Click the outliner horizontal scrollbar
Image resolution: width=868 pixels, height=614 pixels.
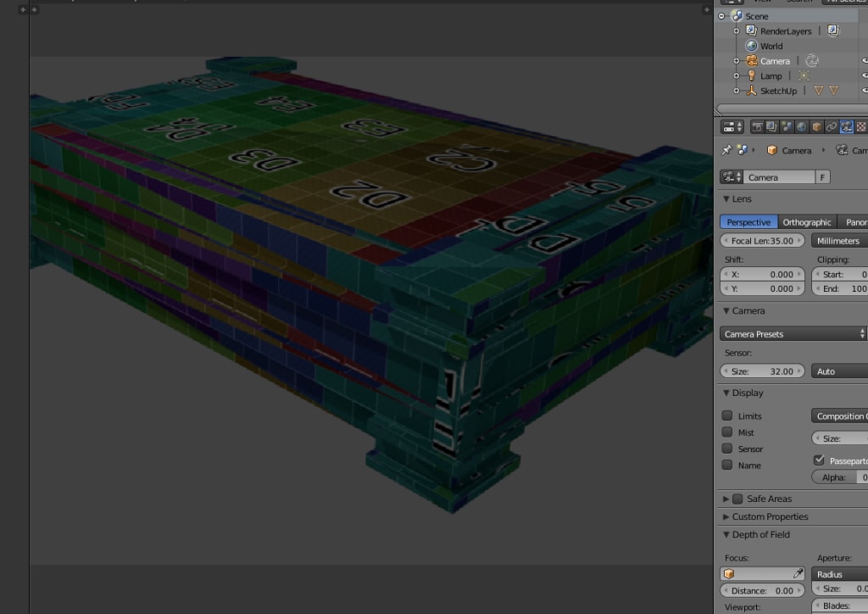[792, 109]
